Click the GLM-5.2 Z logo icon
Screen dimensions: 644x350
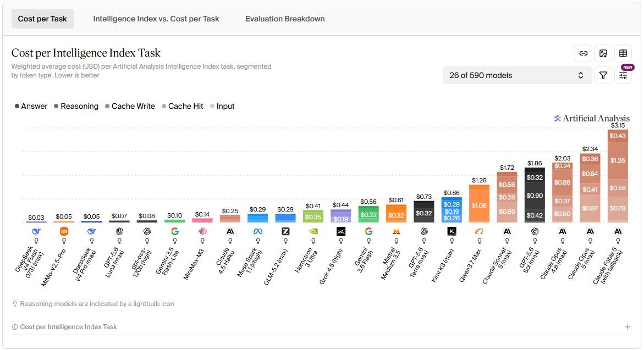click(285, 231)
